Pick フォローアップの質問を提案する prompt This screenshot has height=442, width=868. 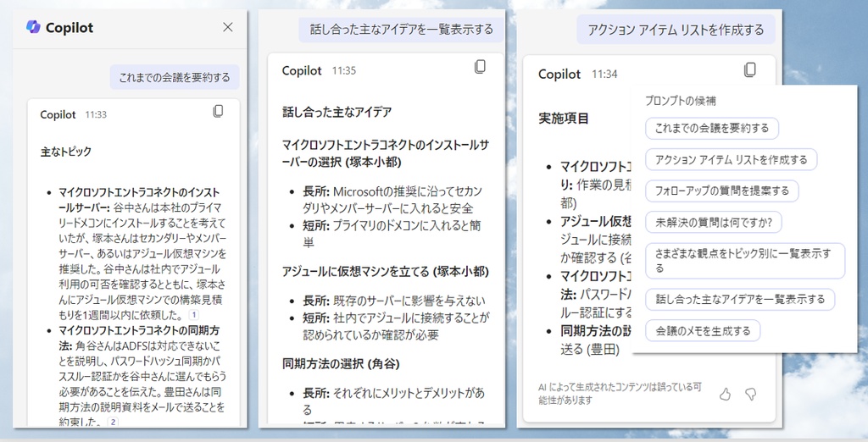(x=722, y=191)
